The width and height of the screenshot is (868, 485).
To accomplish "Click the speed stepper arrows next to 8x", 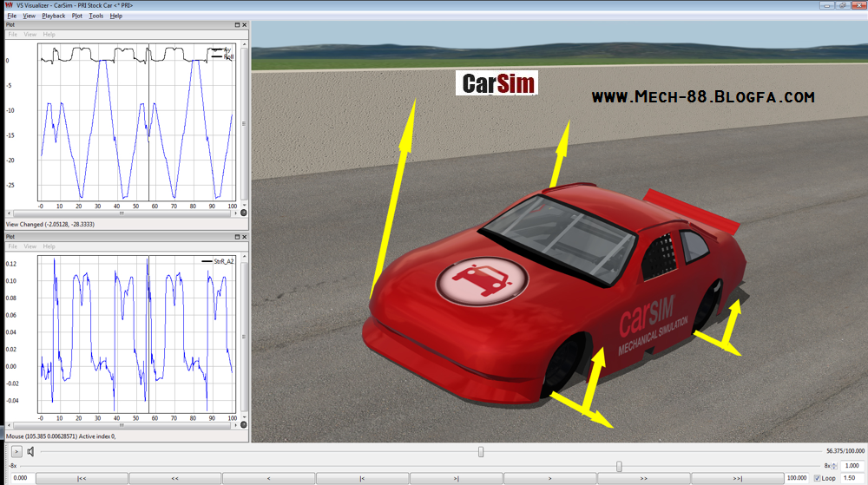I will click(834, 466).
